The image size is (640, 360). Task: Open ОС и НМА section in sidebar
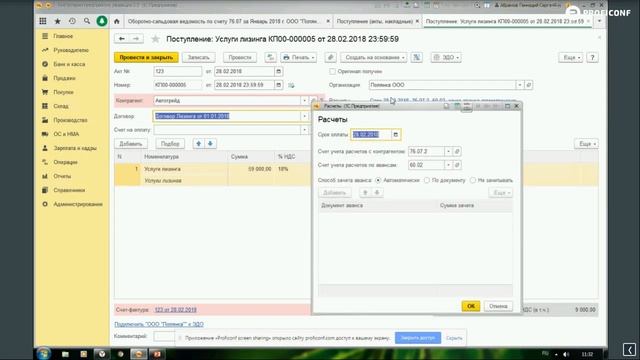pos(66,134)
